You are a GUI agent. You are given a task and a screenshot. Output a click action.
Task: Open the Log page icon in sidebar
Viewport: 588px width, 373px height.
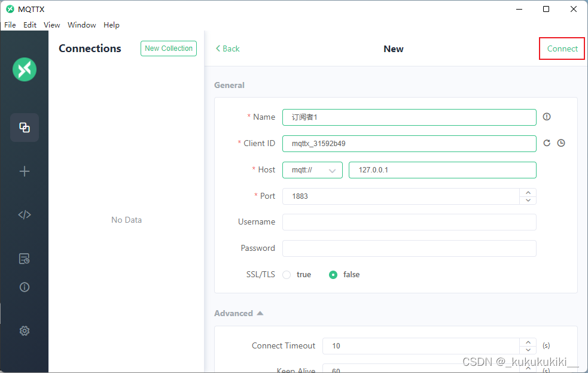pos(25,259)
